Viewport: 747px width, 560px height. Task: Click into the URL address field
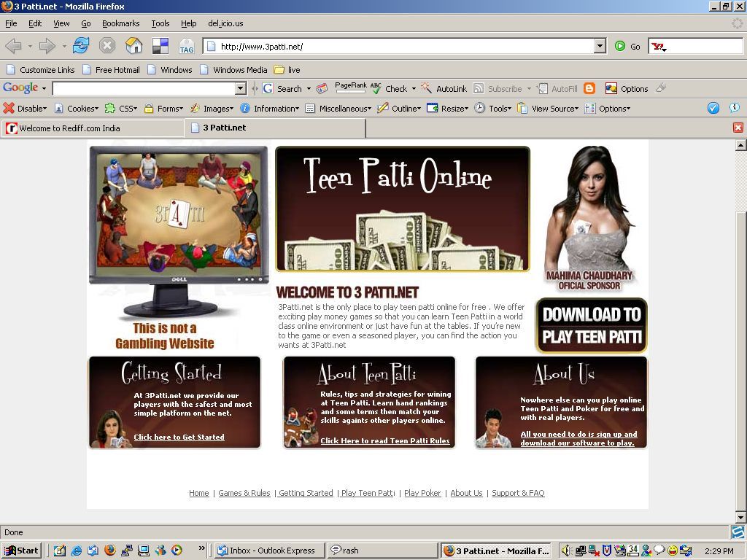(400, 46)
